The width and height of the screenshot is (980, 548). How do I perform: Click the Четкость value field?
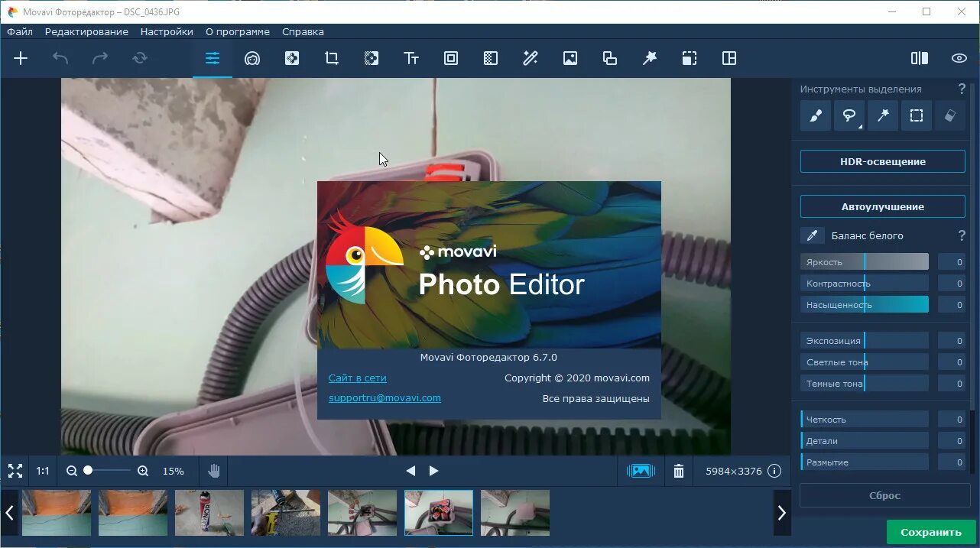[952, 419]
